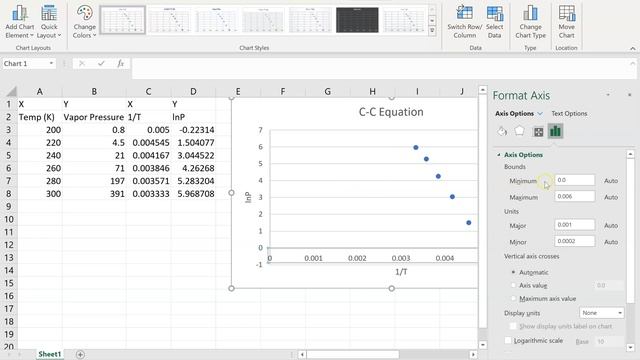Open Select Data dialog
The width and height of the screenshot is (640, 360).
click(494, 22)
